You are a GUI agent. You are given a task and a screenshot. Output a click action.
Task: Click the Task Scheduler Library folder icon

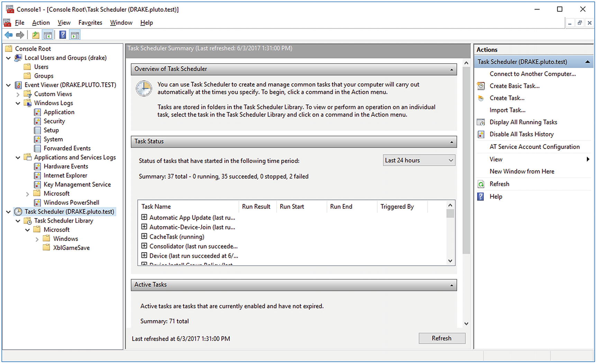[28, 221]
